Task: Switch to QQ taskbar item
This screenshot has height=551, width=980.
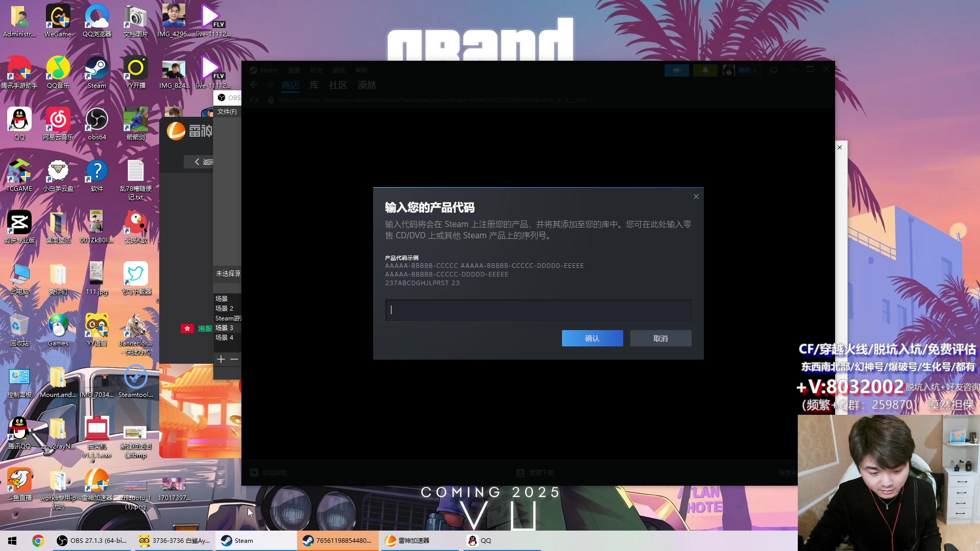Action: 502,541
